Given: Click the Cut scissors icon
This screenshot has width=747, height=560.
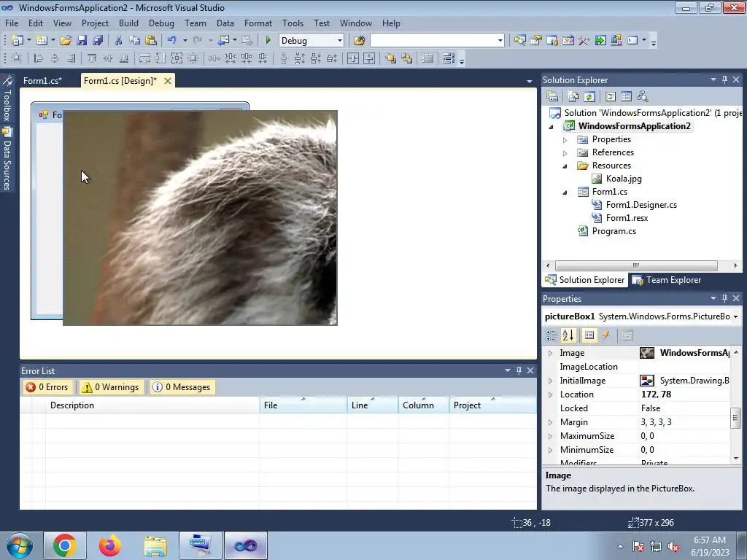Looking at the screenshot, I should (119, 41).
